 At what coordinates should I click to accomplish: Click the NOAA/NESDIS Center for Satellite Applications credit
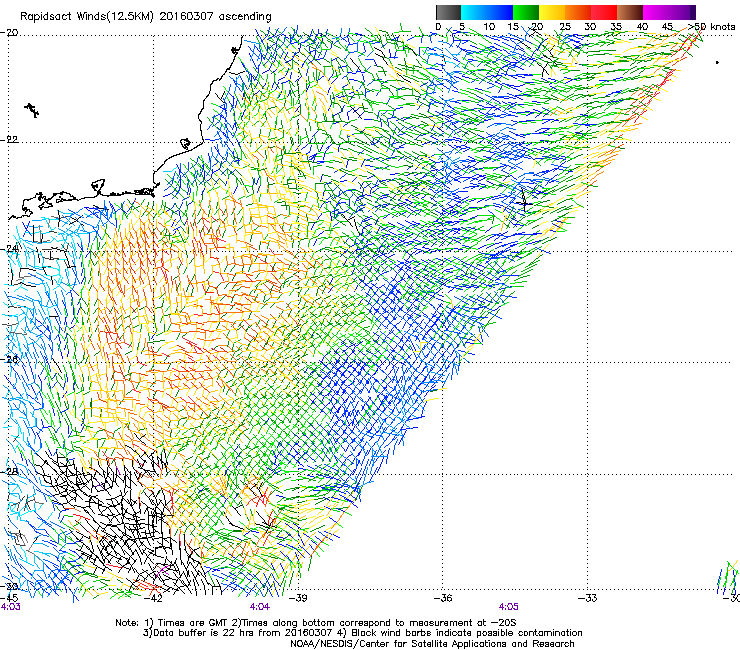tap(432, 644)
